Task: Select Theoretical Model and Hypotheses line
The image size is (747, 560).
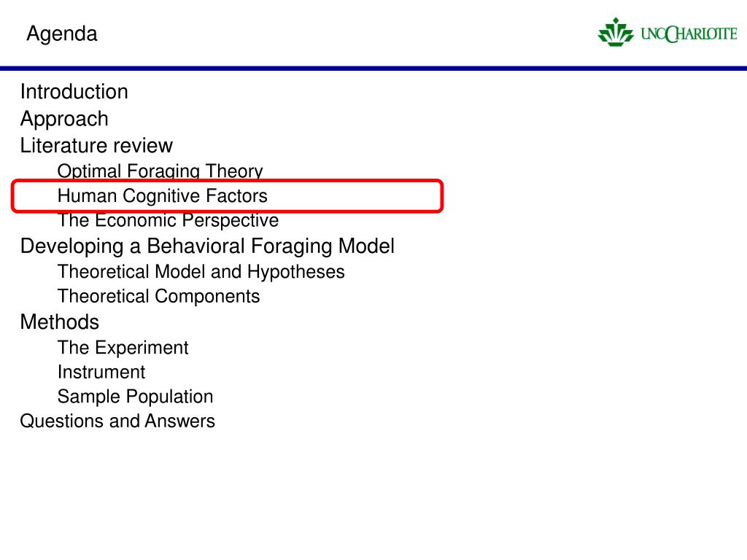Action: [x=201, y=272]
